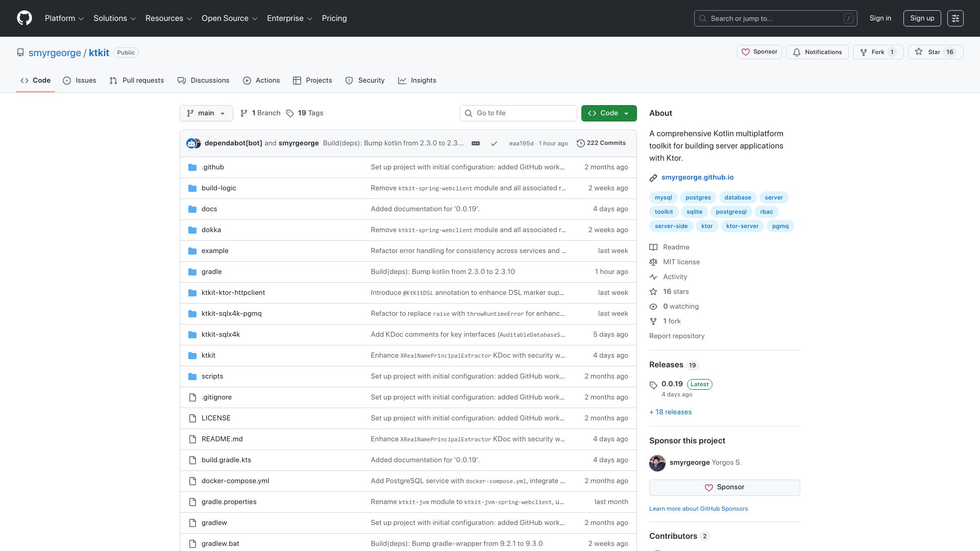Open the Actions tab
The width and height of the screenshot is (980, 551).
pyautogui.click(x=261, y=81)
